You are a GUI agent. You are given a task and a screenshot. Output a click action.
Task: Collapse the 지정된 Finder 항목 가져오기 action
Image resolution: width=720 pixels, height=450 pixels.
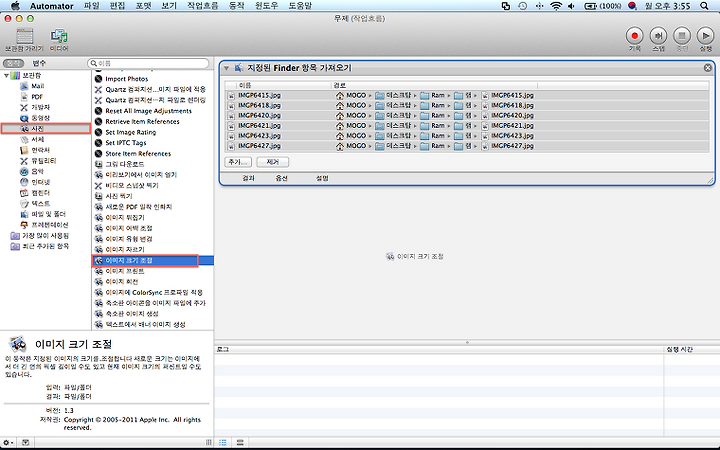(226, 68)
